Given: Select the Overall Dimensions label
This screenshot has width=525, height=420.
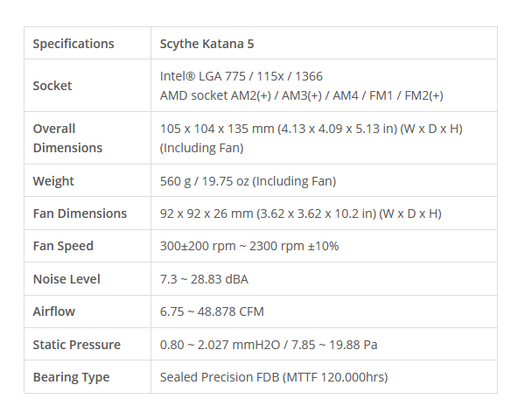Looking at the screenshot, I should (x=67, y=138).
